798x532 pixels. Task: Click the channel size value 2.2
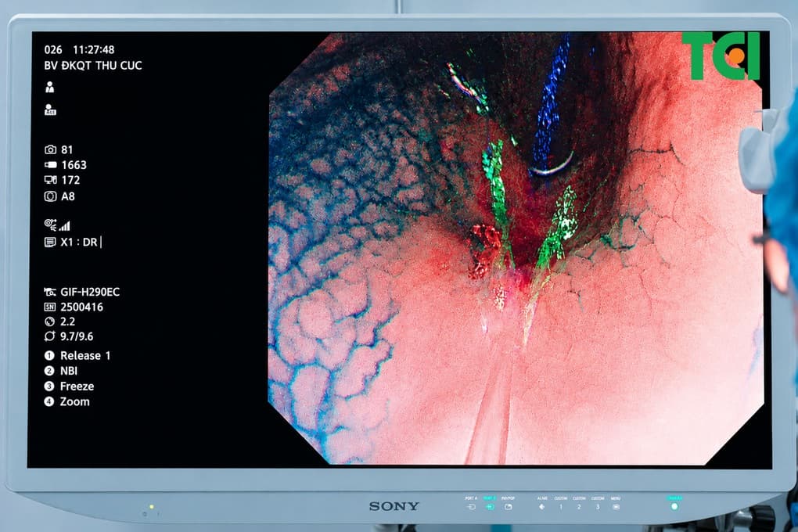[x=68, y=322]
